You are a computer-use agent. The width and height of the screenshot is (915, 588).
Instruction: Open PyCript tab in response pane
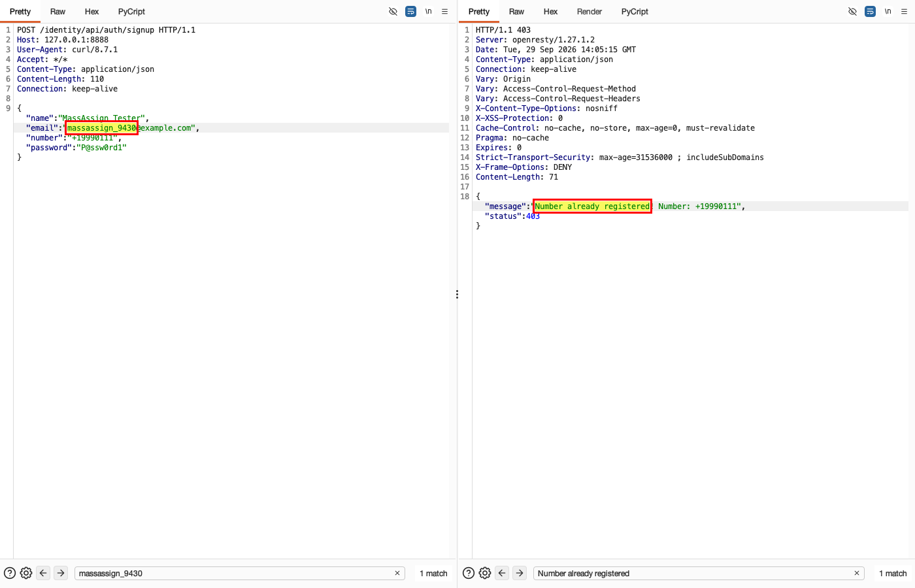(635, 12)
